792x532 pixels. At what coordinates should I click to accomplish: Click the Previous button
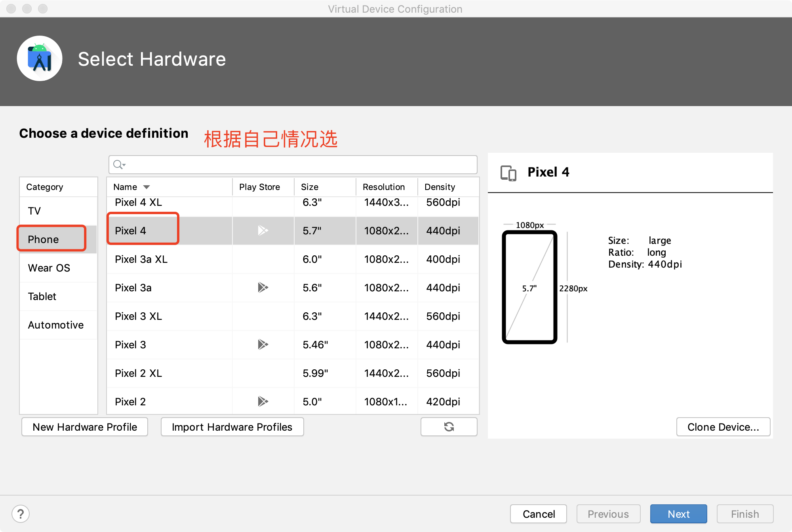(608, 514)
